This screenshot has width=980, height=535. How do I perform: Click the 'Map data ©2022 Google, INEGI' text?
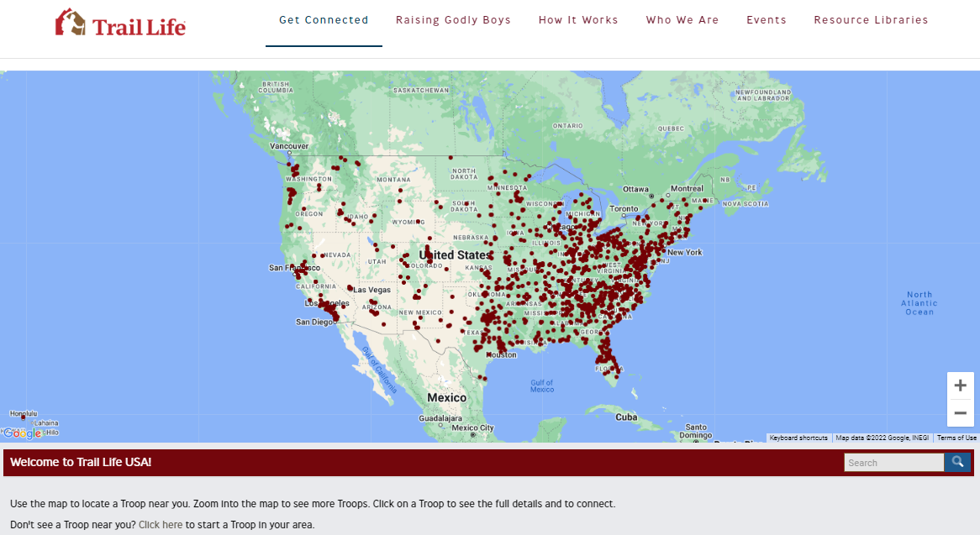coord(882,438)
